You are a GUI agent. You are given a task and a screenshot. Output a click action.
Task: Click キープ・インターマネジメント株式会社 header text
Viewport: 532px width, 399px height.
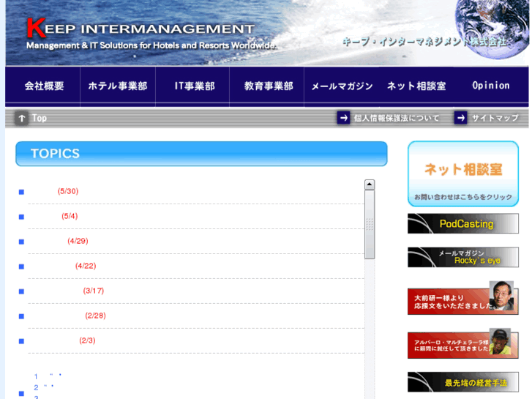tap(424, 42)
